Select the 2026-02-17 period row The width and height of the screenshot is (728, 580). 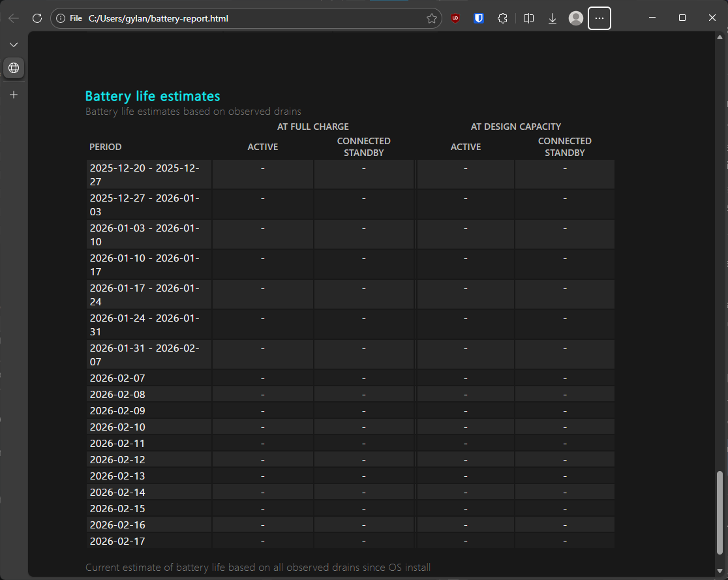tap(117, 541)
